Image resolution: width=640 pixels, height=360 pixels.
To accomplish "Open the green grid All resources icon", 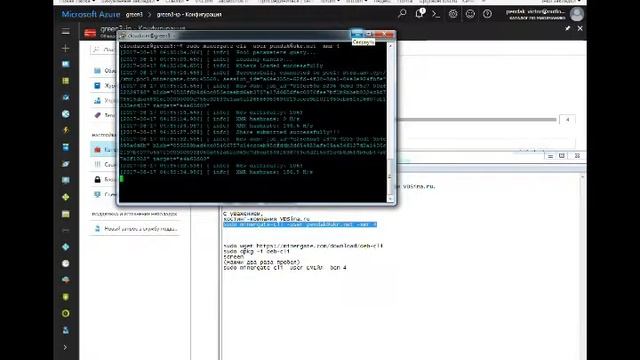I will pos(65,81).
